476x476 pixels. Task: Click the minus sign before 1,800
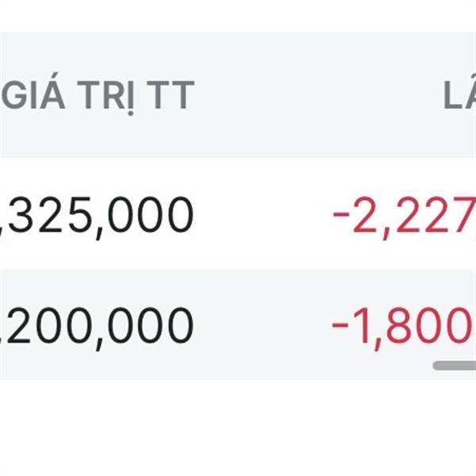click(x=343, y=327)
